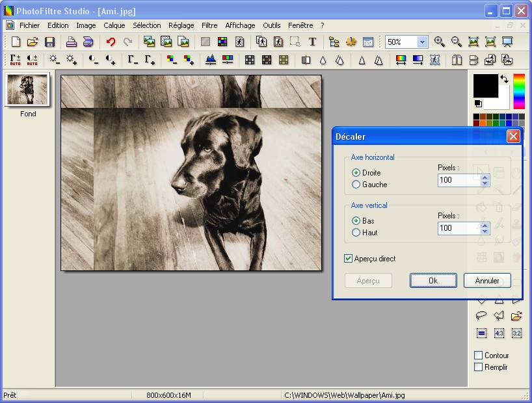
Task: Click the Open folder icon
Action: [33, 42]
